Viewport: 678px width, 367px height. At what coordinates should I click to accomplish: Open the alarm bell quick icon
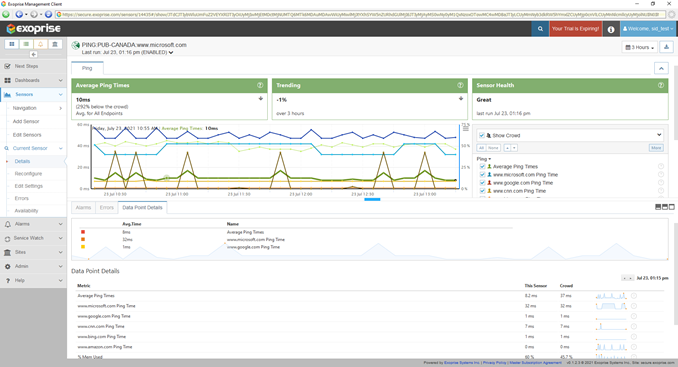pyautogui.click(x=41, y=44)
